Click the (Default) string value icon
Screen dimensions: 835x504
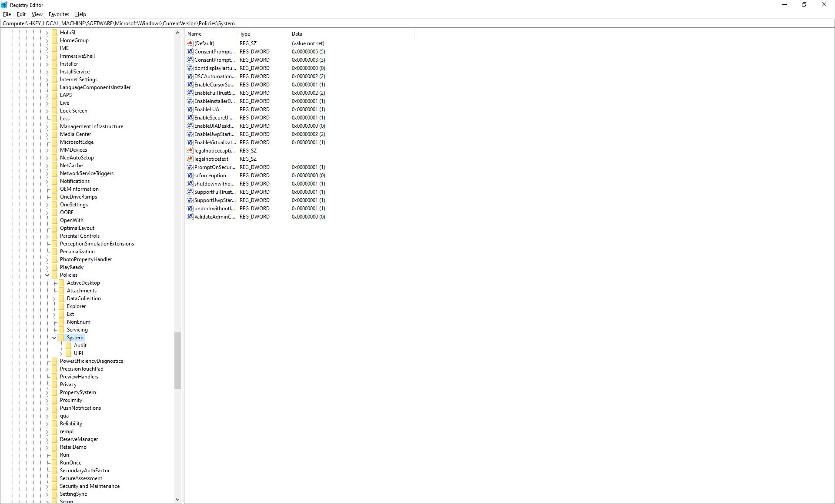tap(190, 43)
